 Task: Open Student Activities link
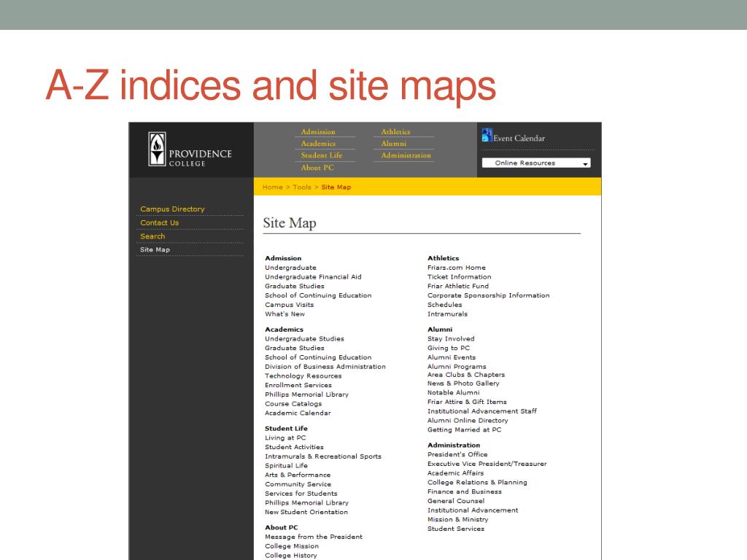[x=294, y=447]
